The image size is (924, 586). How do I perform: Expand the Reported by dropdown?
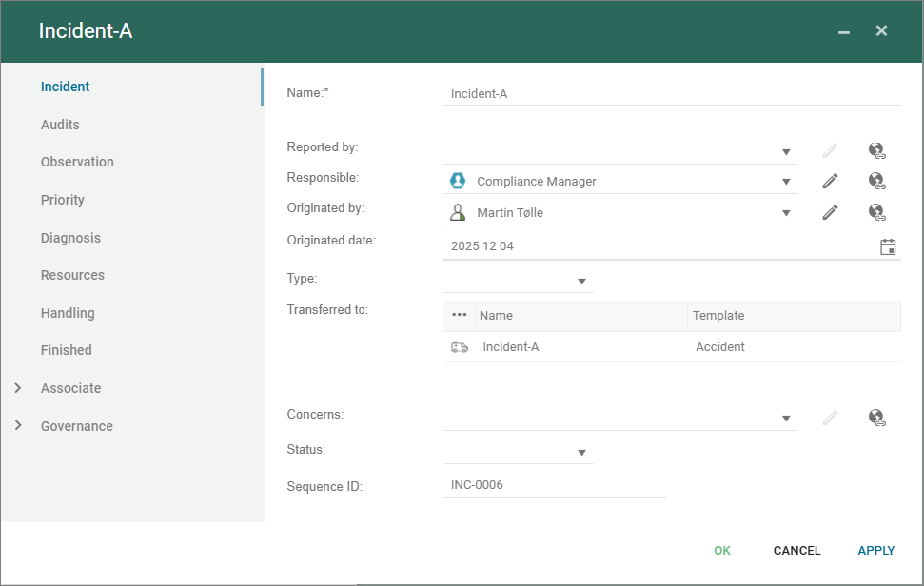click(x=786, y=152)
